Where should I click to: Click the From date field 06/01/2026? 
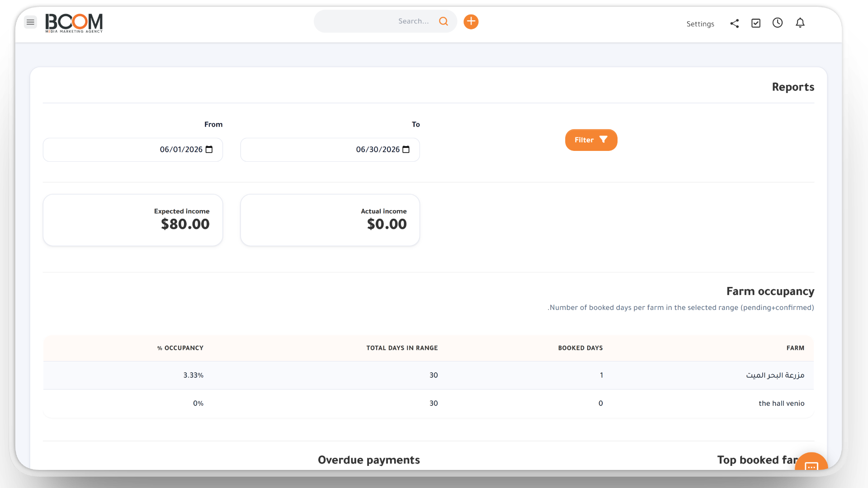tap(133, 150)
